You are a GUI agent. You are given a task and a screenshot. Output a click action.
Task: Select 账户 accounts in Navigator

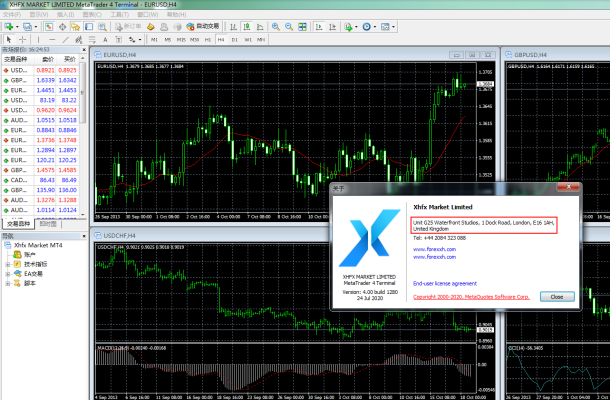tap(30, 254)
